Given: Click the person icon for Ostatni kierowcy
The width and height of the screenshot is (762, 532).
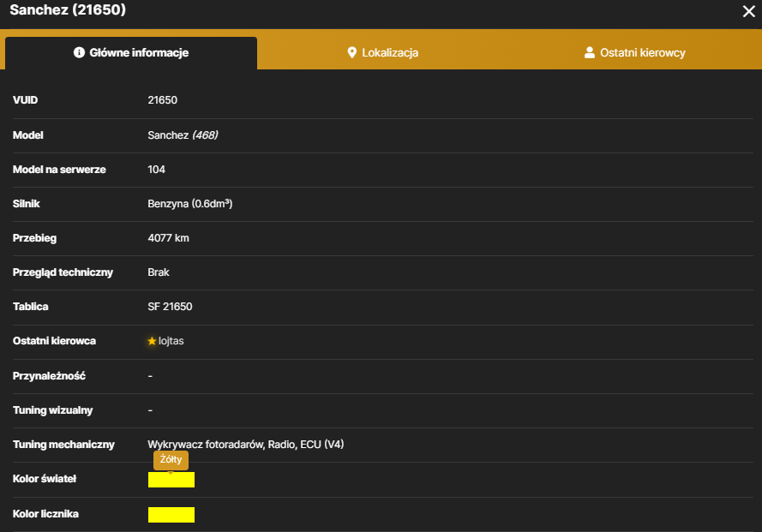Looking at the screenshot, I should point(589,52).
